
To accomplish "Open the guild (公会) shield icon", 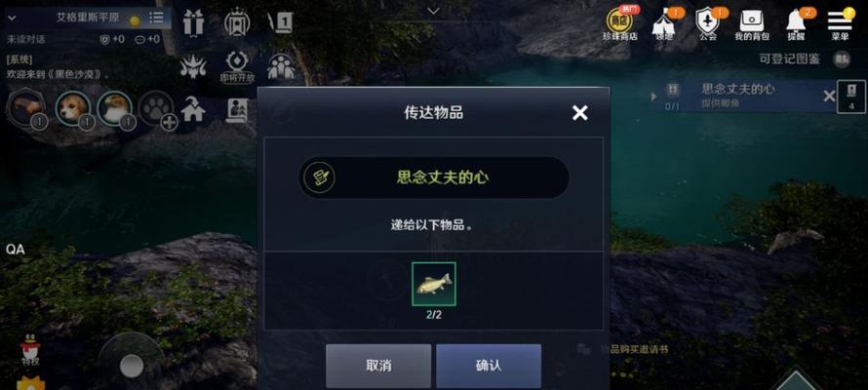I will 707,25.
